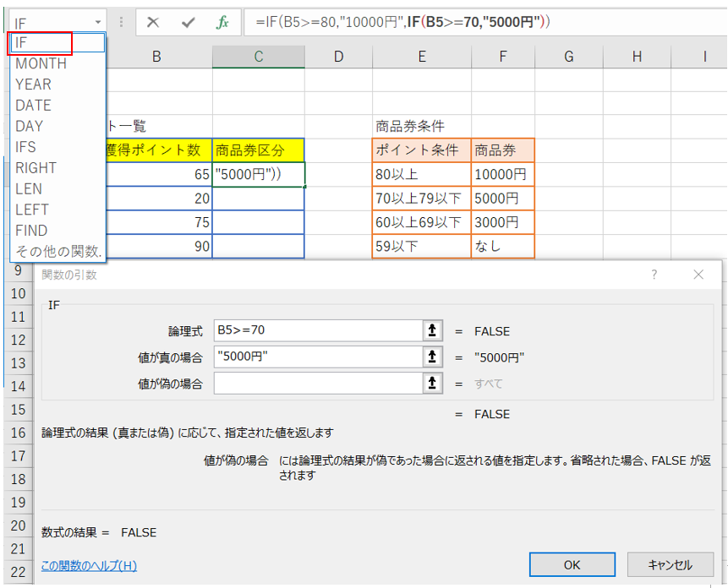Click the fx insert function icon
This screenshot has height=588, width=728.
pyautogui.click(x=222, y=22)
